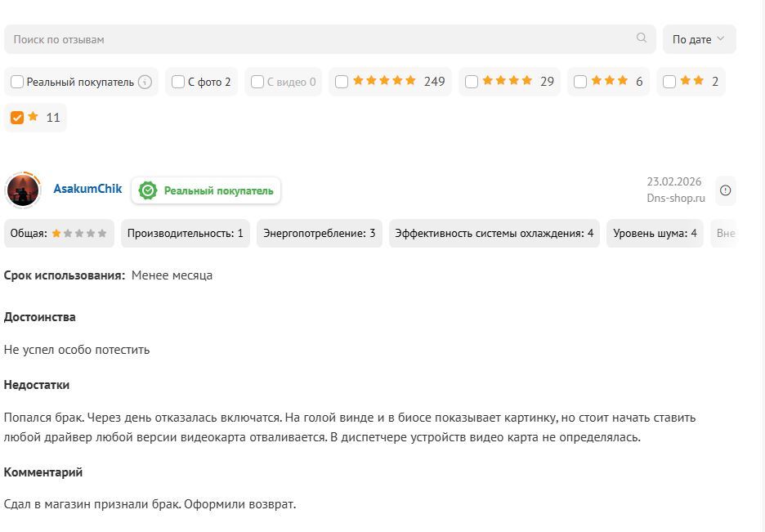
Task: Open the review report icon next to date
Action: [725, 190]
